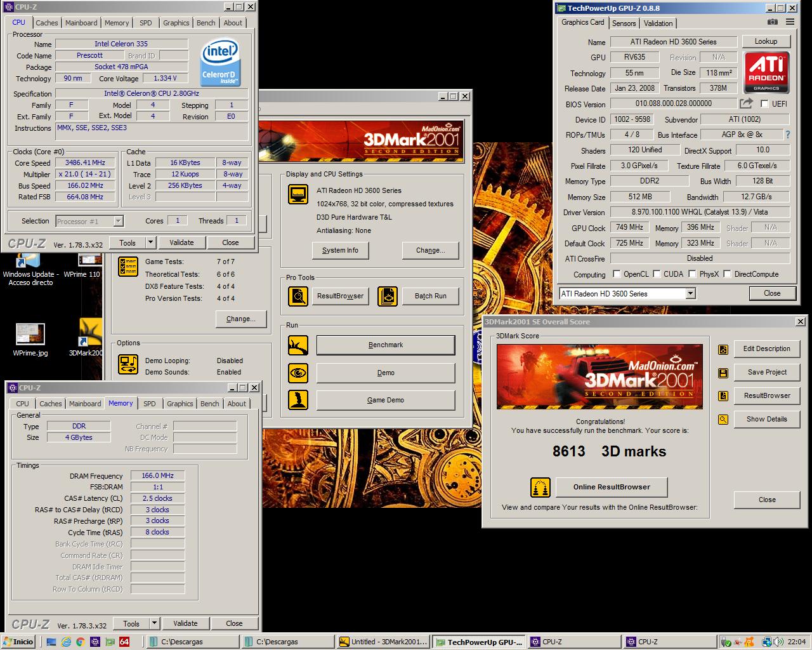The image size is (812, 650).
Task: Click the Benchmark run icon
Action: point(298,345)
